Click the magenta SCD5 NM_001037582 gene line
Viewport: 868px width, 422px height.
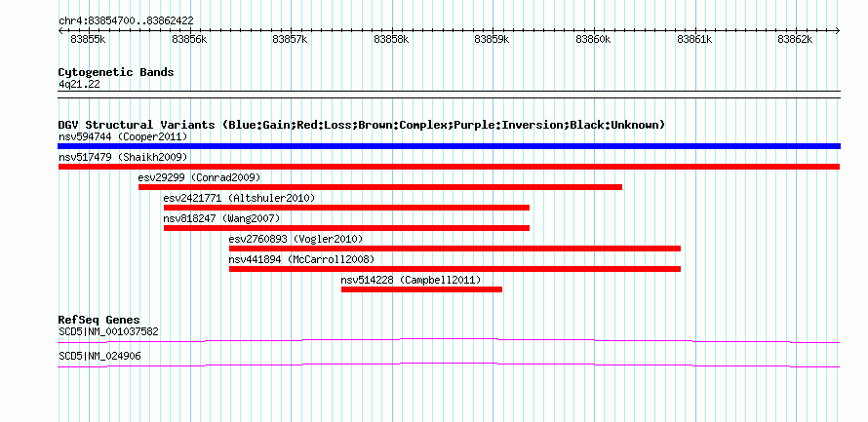(x=449, y=340)
